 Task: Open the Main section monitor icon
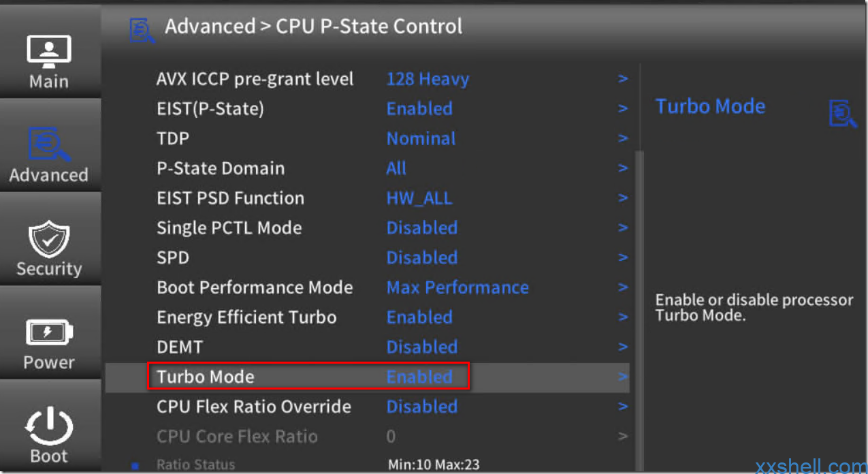[x=48, y=52]
